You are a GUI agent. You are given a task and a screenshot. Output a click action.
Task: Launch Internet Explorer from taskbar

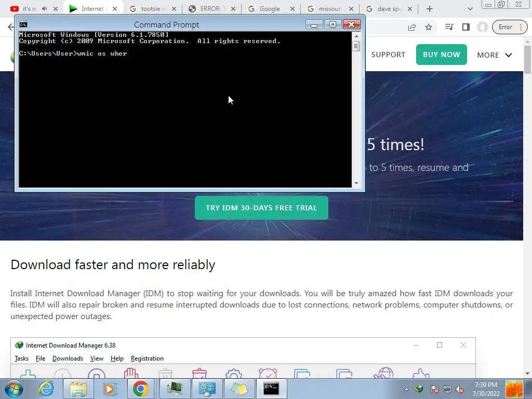(x=46, y=389)
